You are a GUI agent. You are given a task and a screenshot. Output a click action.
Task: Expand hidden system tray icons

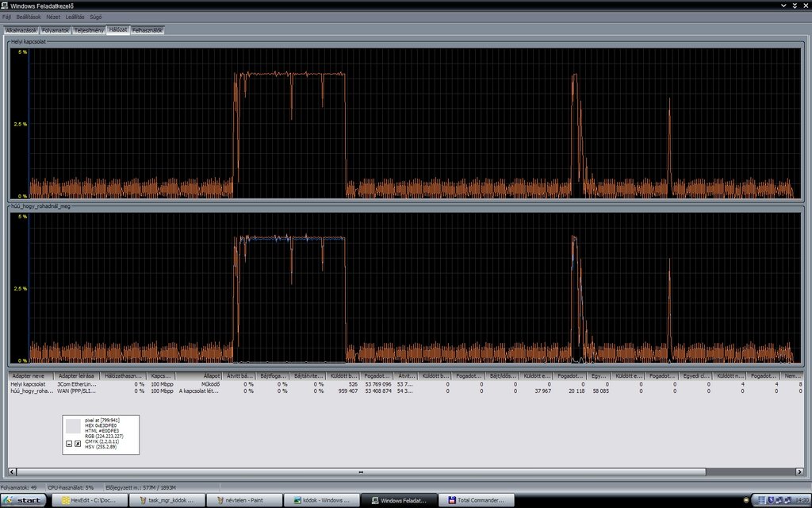746,500
